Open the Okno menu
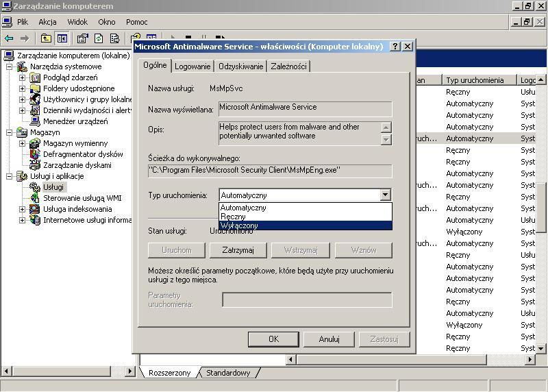The height and width of the screenshot is (392, 548). [x=107, y=22]
